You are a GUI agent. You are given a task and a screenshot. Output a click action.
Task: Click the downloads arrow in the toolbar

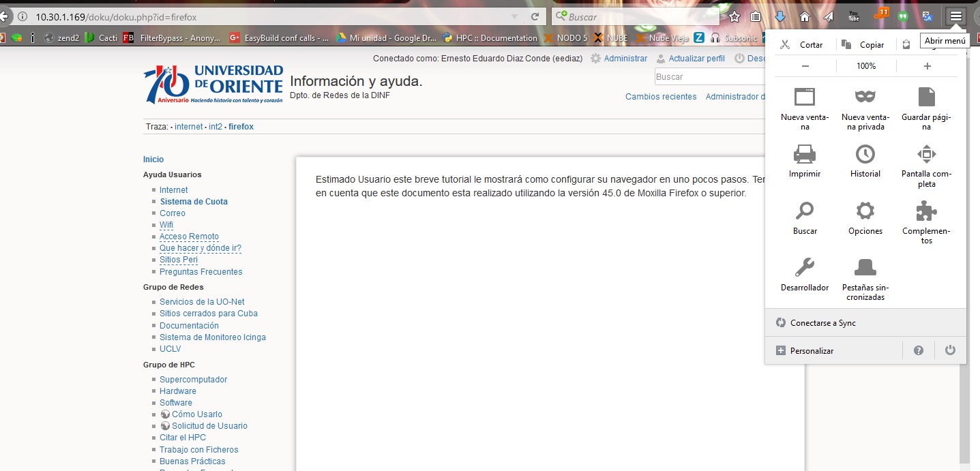pyautogui.click(x=780, y=16)
